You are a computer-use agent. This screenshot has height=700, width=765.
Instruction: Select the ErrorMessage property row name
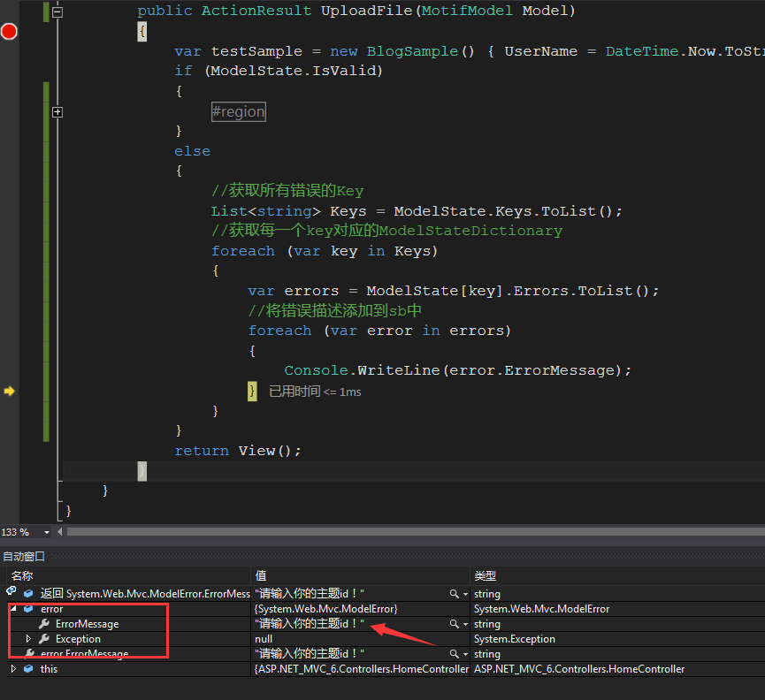88,624
